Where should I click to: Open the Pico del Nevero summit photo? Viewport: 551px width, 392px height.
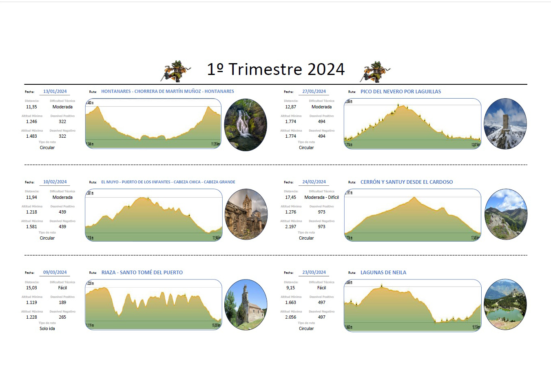click(505, 124)
